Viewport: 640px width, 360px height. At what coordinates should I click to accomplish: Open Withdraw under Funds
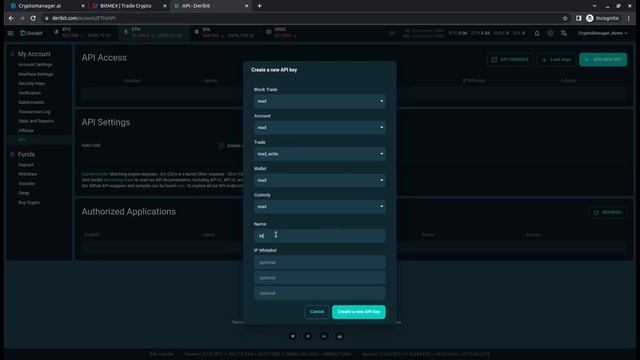[27, 174]
